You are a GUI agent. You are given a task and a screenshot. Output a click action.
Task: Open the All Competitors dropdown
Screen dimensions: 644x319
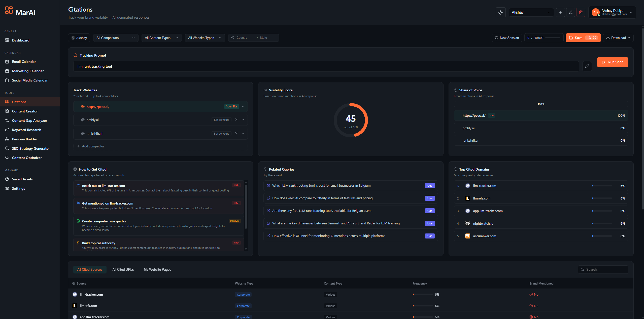[x=116, y=38]
